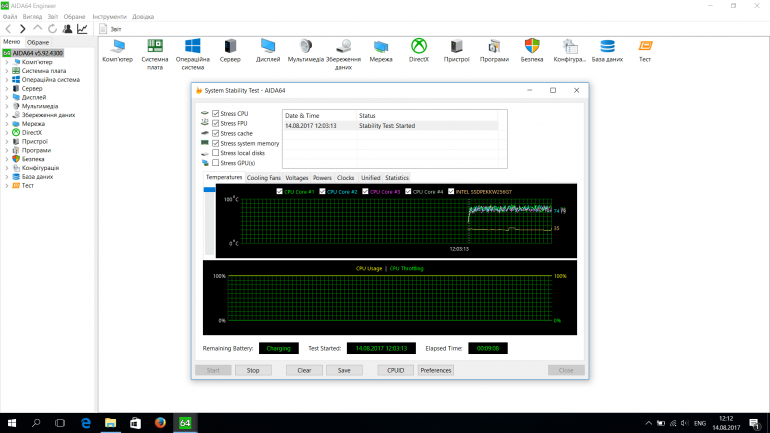
Task: Open the Мультимедіа category icon
Action: pos(305,51)
